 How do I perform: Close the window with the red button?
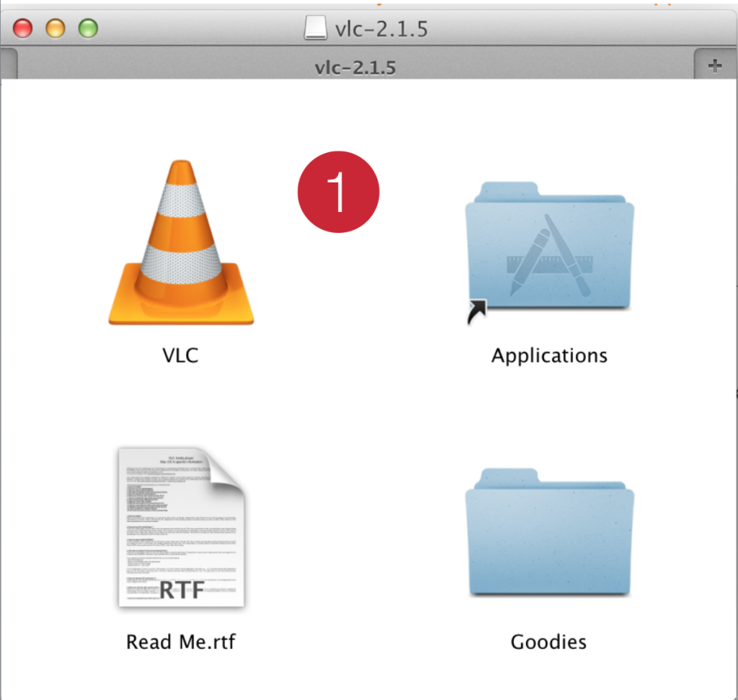point(22,28)
